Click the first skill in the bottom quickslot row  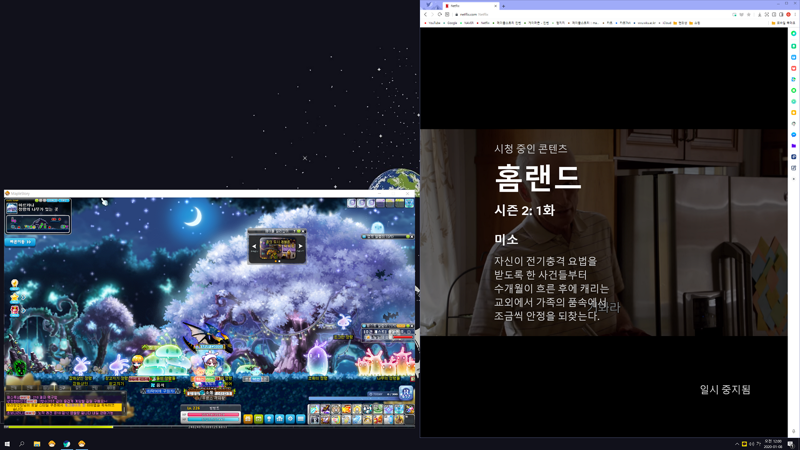coord(315,419)
